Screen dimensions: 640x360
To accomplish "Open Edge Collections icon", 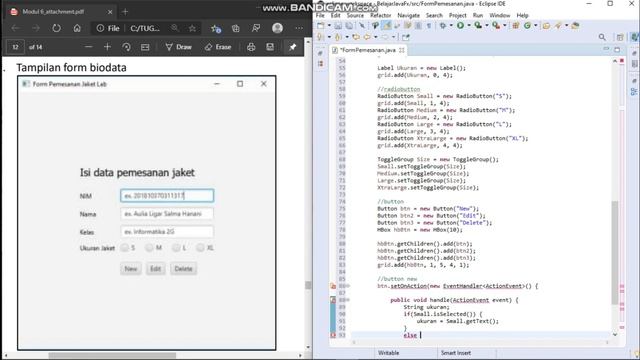I will pos(236,28).
